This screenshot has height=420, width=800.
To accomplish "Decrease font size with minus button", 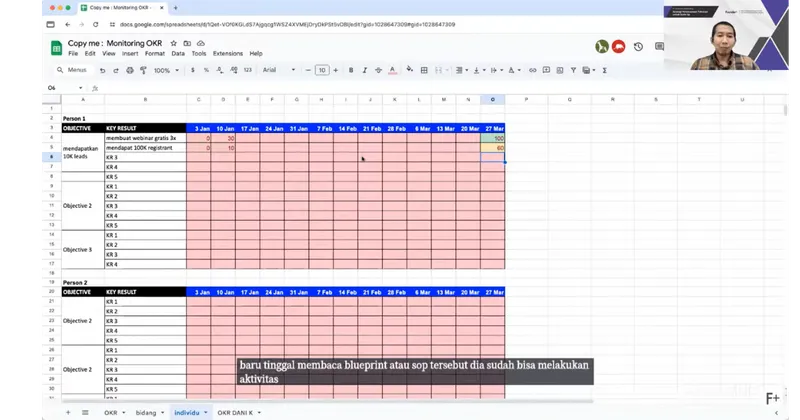I will (x=308, y=70).
